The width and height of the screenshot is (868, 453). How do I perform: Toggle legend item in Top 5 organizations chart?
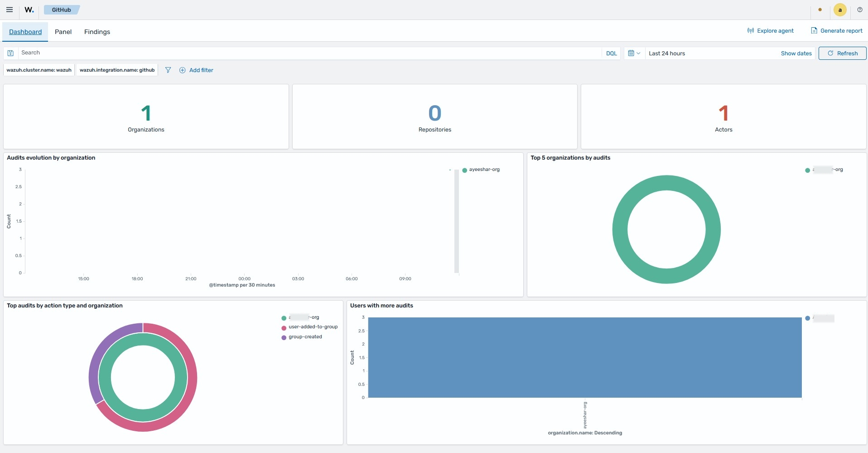tap(824, 170)
